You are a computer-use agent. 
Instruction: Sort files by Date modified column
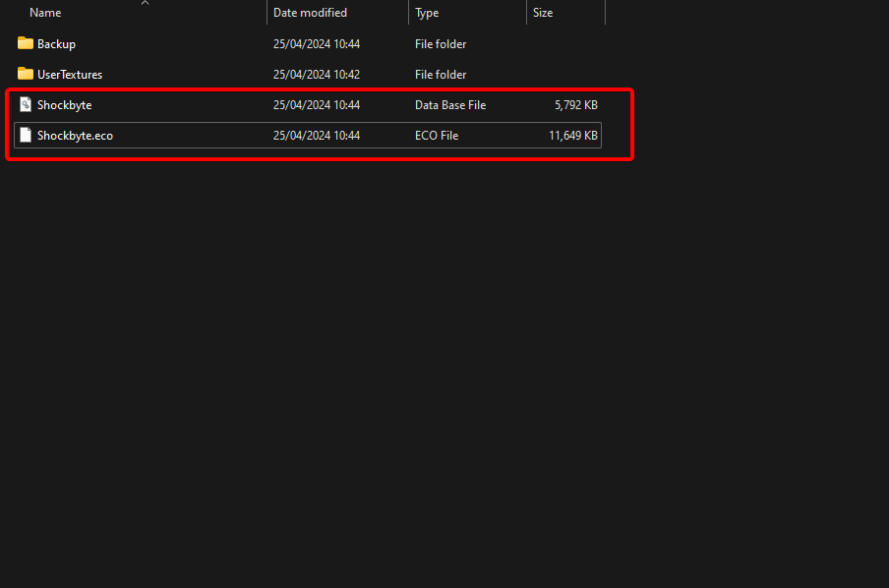pyautogui.click(x=310, y=13)
